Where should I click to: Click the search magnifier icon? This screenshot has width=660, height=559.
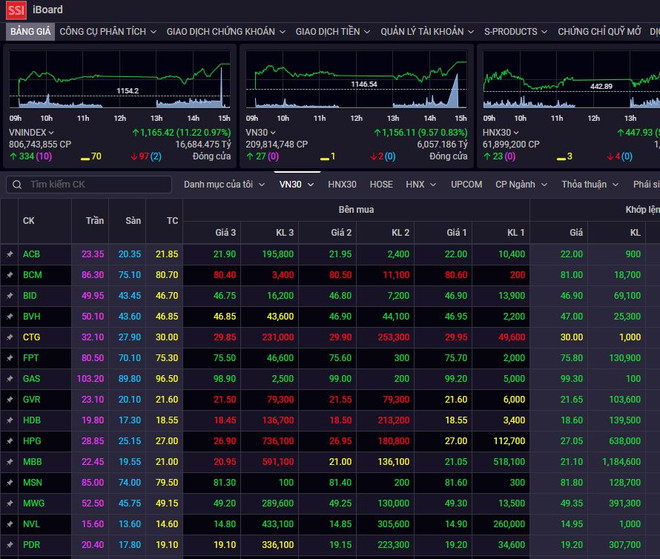(x=17, y=185)
